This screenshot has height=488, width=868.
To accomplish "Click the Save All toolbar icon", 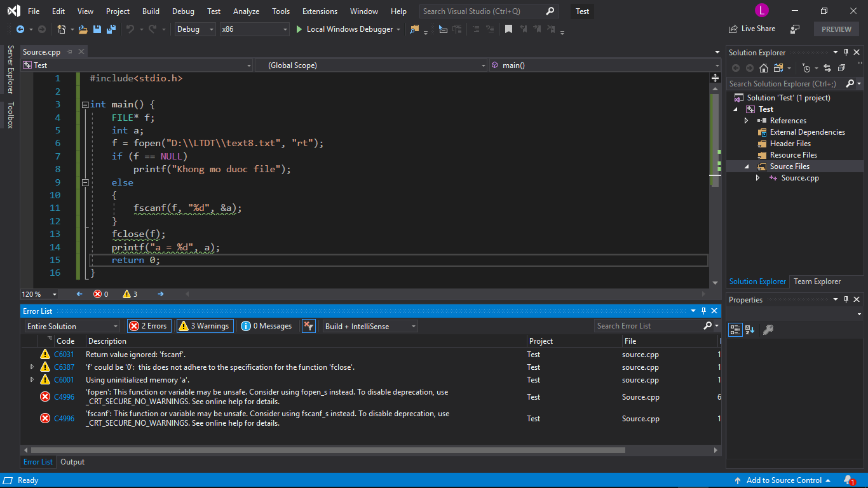I will pyautogui.click(x=111, y=29).
